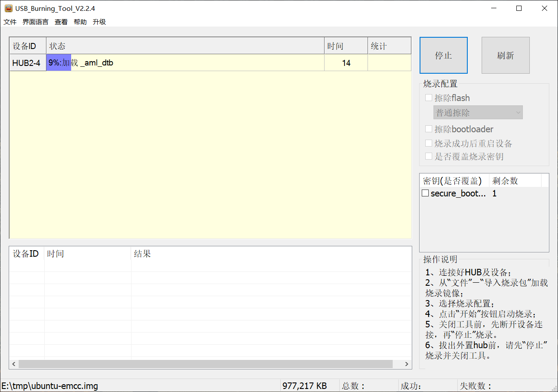
Task: Click the 刷新 button
Action: click(505, 56)
